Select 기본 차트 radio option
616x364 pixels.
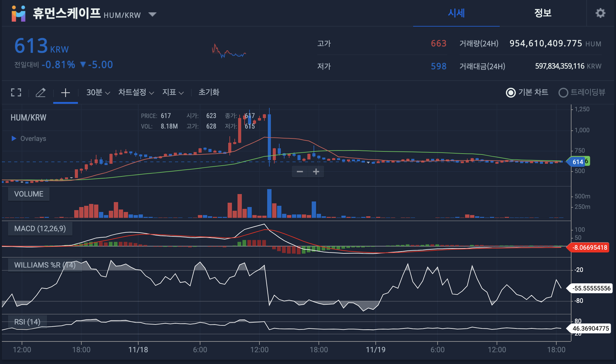click(x=511, y=92)
